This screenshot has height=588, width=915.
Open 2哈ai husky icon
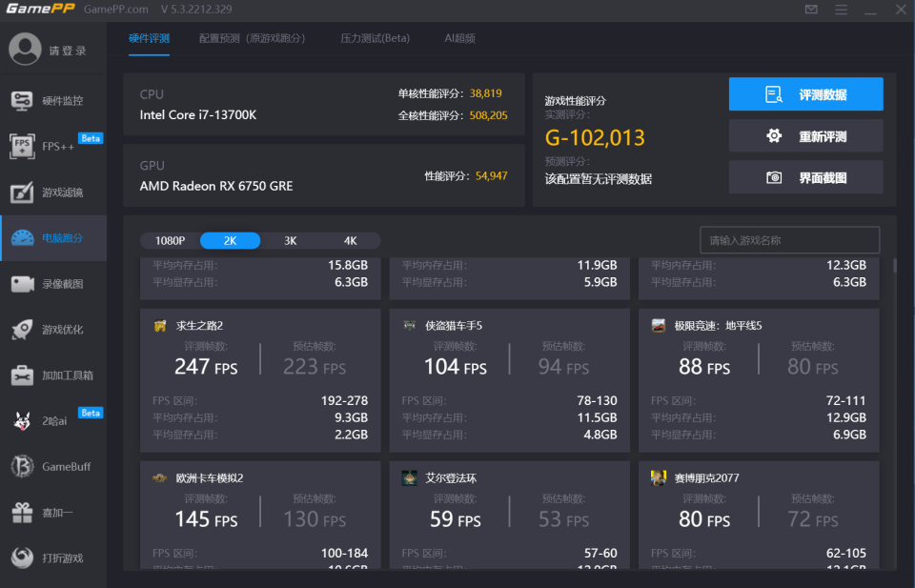(22, 420)
